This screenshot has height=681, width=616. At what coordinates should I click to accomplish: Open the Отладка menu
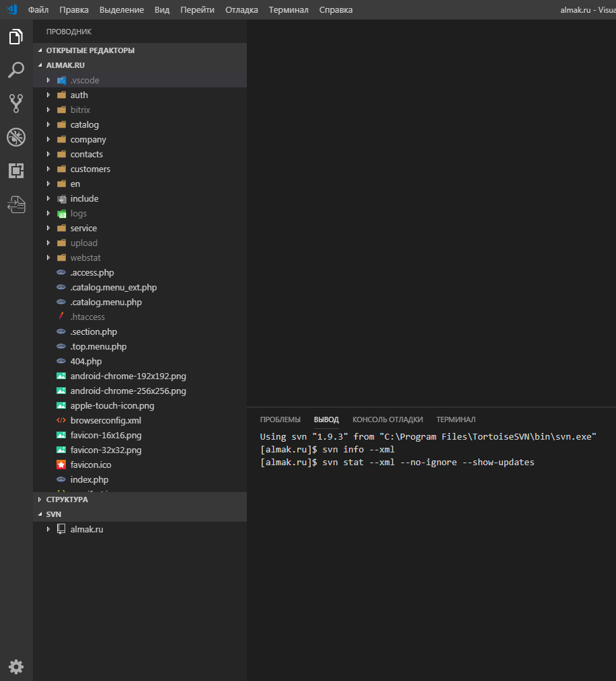pyautogui.click(x=241, y=9)
